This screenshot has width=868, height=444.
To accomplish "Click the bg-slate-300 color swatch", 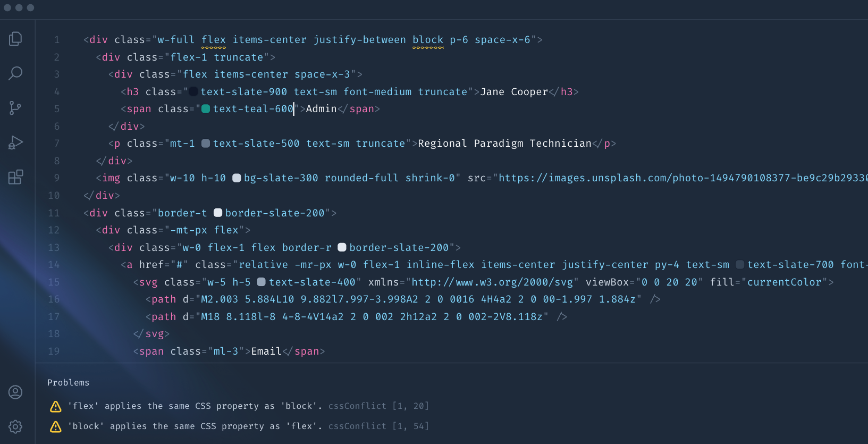I will pos(237,178).
